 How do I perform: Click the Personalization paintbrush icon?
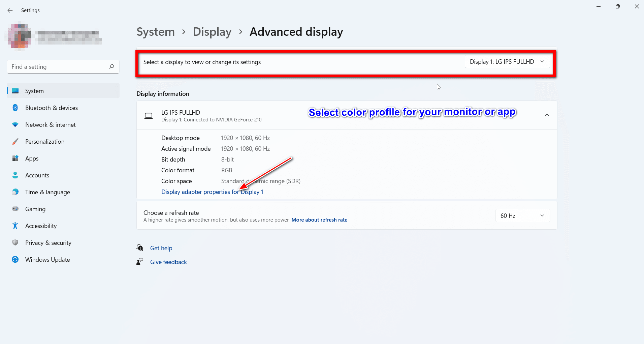(x=15, y=141)
